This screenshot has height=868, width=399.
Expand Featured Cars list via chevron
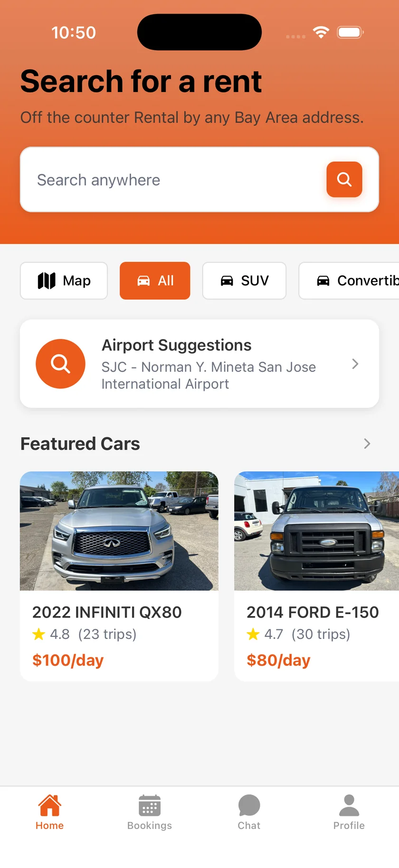[x=367, y=444]
